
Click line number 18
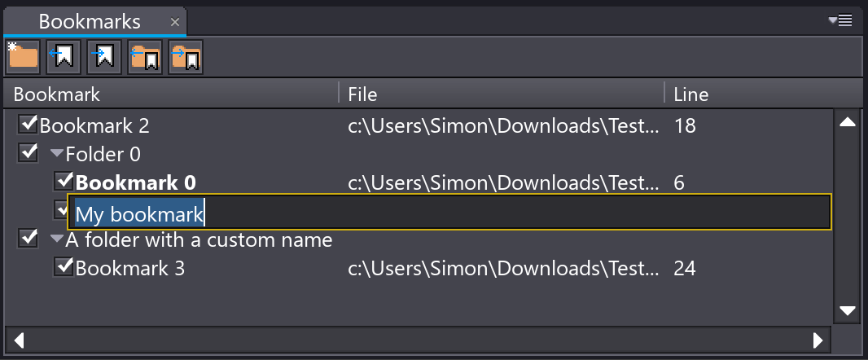[x=685, y=125]
